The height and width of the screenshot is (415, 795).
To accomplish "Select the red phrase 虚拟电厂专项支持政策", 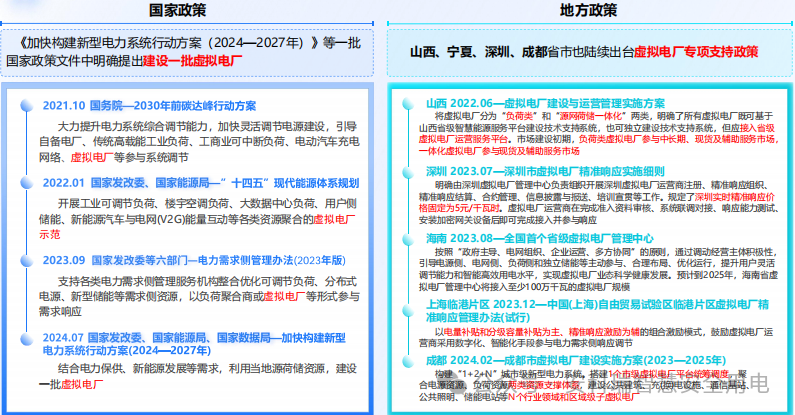I will 696,52.
